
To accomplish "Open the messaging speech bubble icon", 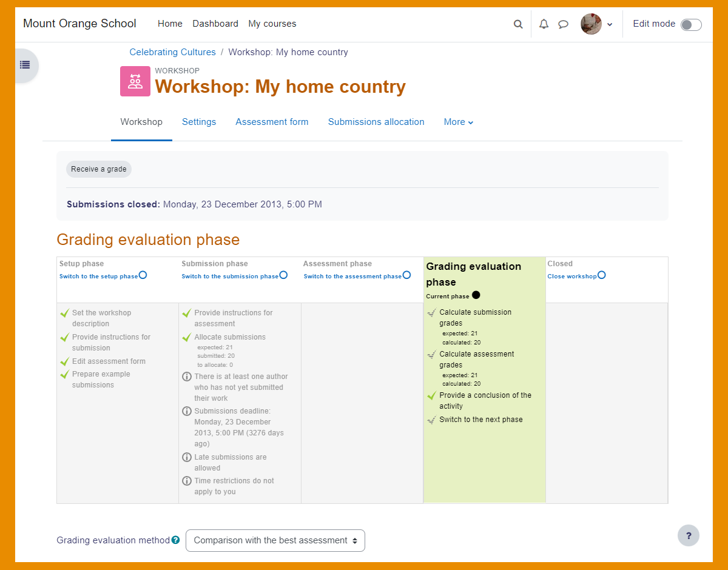I will [x=563, y=24].
